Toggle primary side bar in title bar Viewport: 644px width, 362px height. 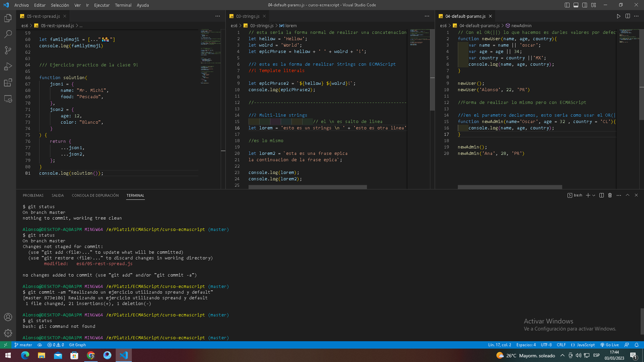click(x=567, y=5)
